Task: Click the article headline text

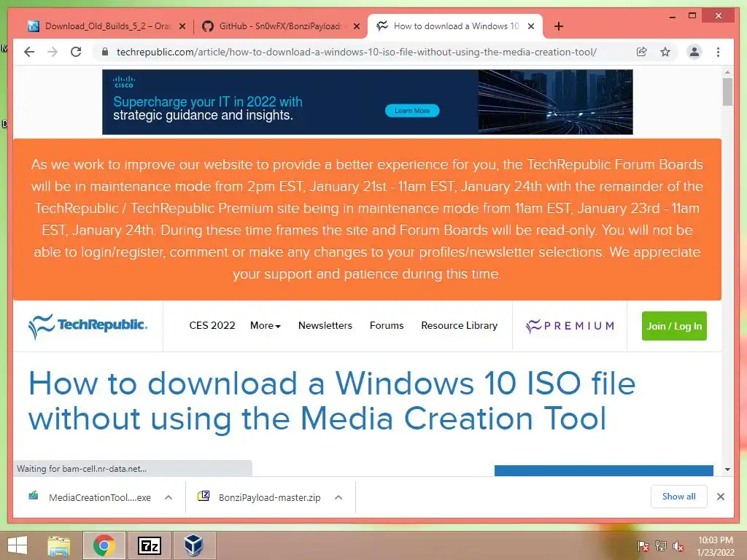Action: [332, 401]
